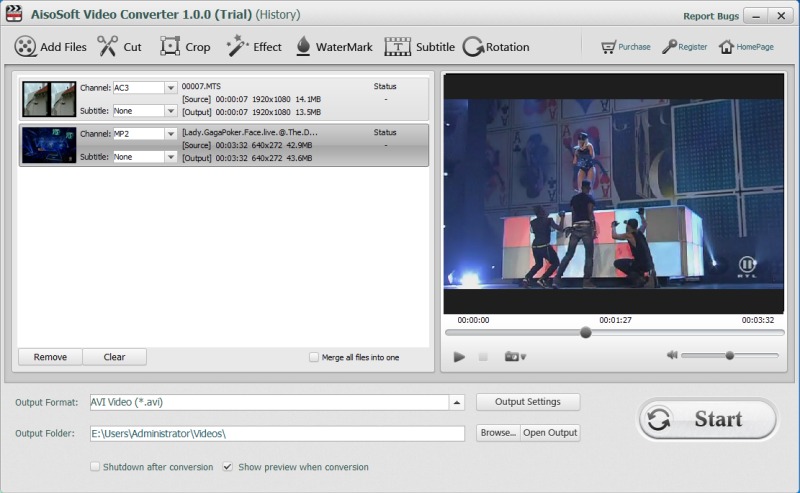Viewport: 800px width, 493px height.
Task: Toggle Shutdown after conversion checkbox
Action: [95, 467]
